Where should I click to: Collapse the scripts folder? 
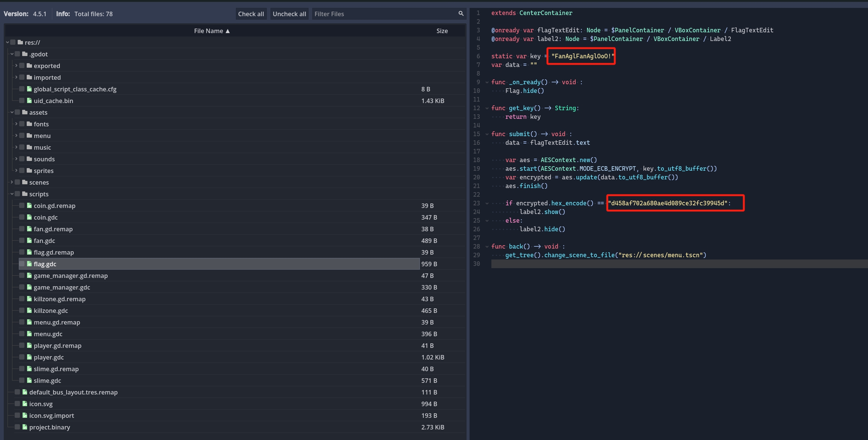[12, 194]
